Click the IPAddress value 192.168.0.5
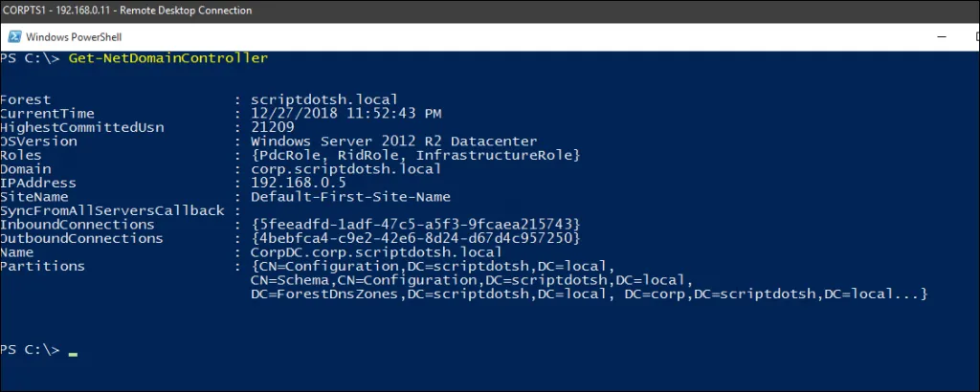Viewport: 980px width, 392px height. (299, 183)
